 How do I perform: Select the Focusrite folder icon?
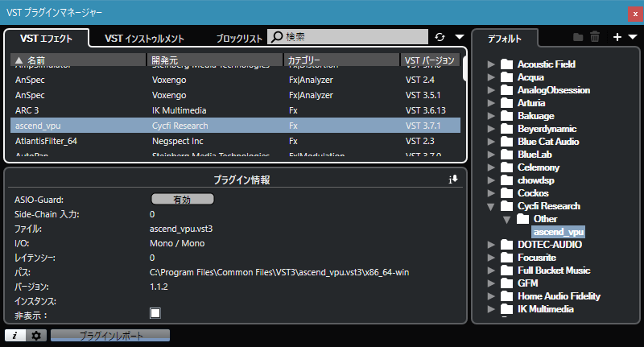tap(507, 258)
